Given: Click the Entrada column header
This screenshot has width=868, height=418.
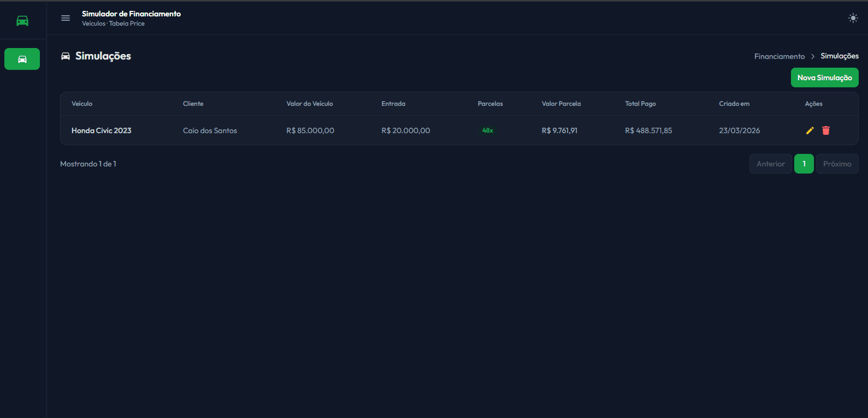Looking at the screenshot, I should click(393, 104).
